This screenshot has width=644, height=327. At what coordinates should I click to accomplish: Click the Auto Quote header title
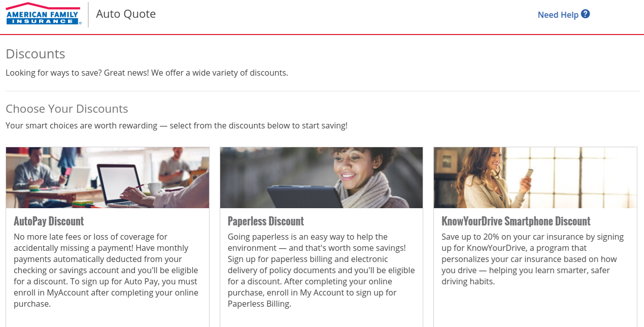tap(126, 13)
